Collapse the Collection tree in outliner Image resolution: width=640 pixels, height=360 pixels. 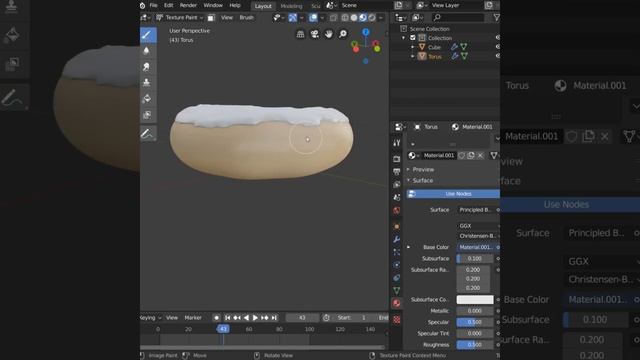click(x=404, y=38)
